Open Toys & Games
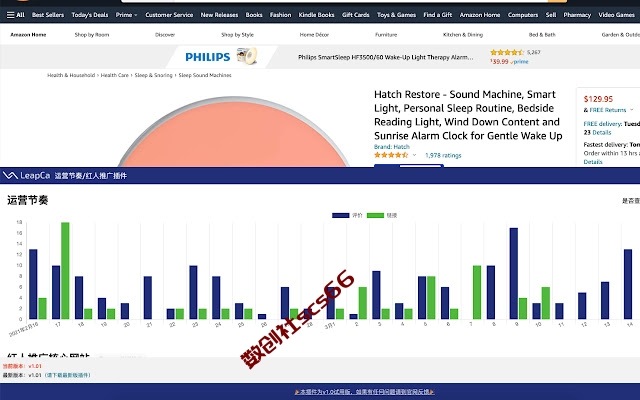640x400 pixels. pyautogui.click(x=396, y=15)
